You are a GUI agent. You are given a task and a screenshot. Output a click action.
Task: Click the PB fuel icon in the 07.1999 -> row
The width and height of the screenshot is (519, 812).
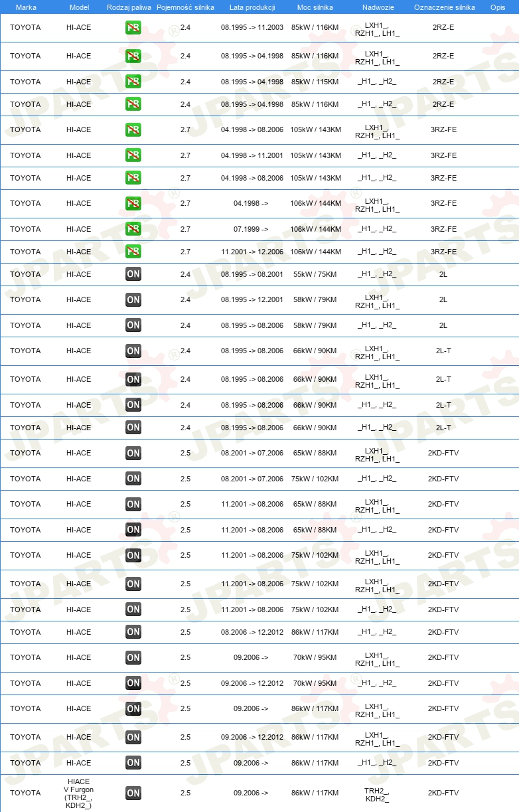coord(133,229)
